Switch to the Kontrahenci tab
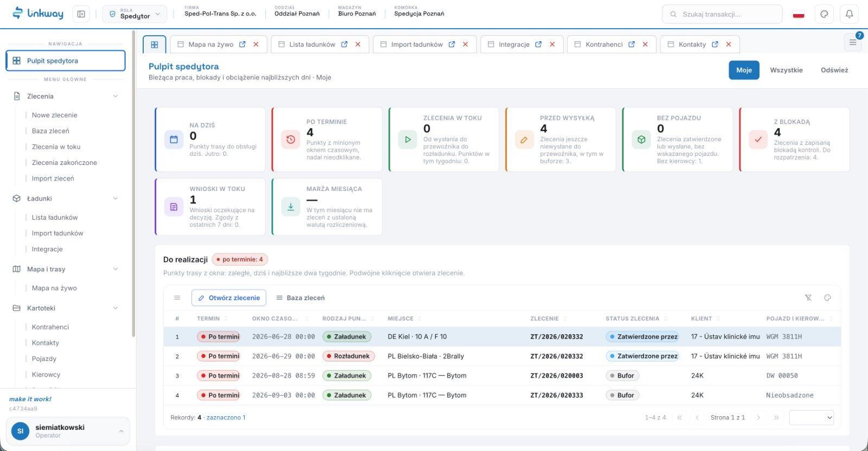 tap(604, 45)
